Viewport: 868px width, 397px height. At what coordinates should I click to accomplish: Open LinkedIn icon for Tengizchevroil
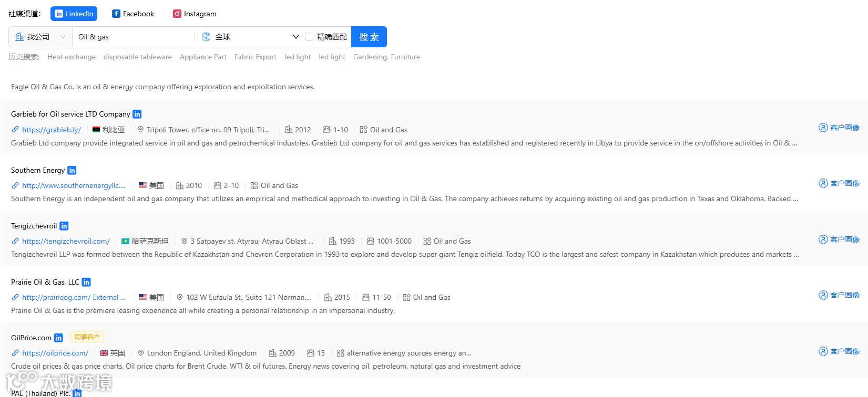coord(64,226)
